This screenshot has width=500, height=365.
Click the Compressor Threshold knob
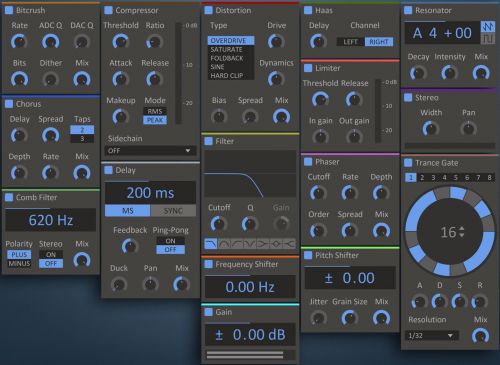click(x=120, y=42)
